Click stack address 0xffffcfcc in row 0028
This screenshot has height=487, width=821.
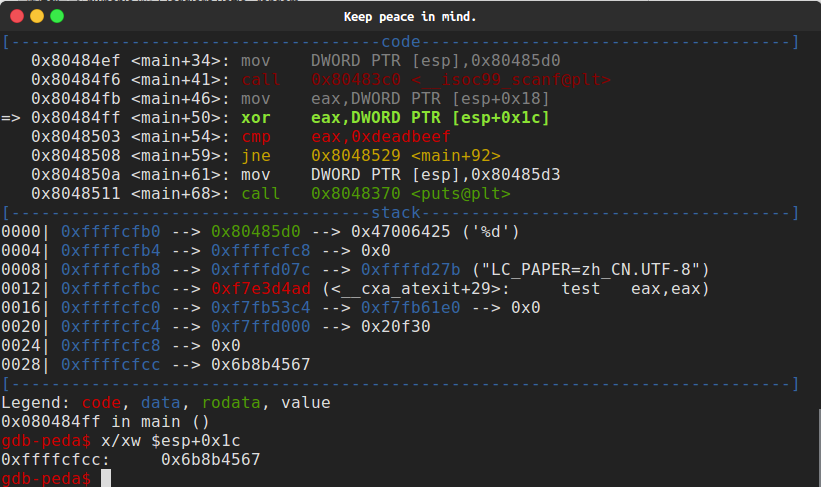click(110, 364)
